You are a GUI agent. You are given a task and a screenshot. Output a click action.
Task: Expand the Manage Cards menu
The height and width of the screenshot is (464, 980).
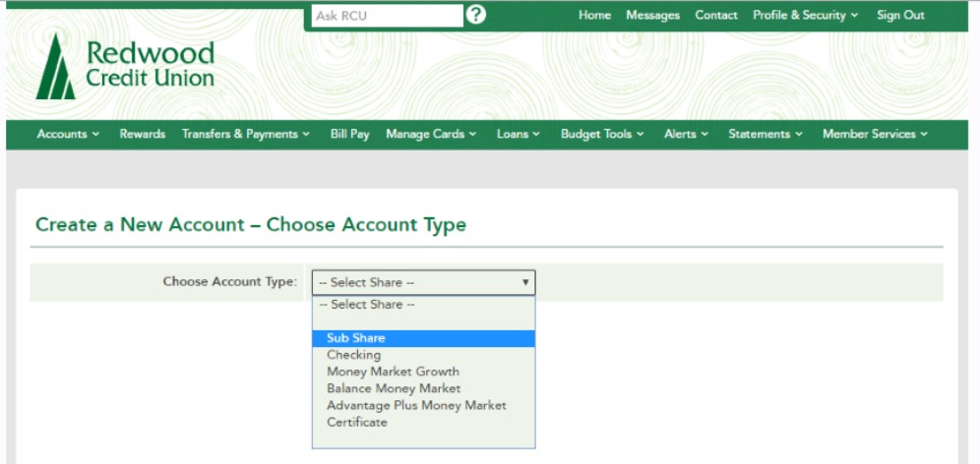coord(431,134)
